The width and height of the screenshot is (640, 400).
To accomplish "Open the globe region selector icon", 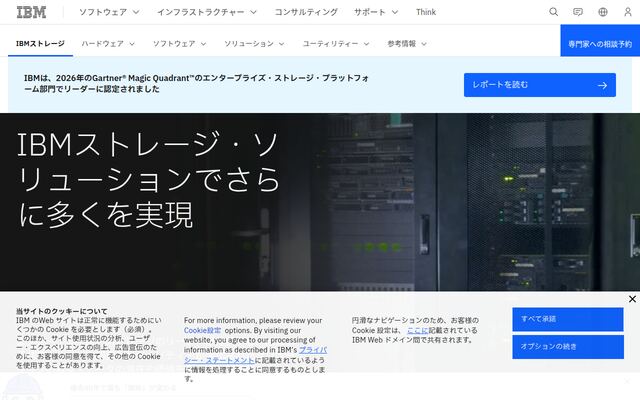I will click(603, 12).
